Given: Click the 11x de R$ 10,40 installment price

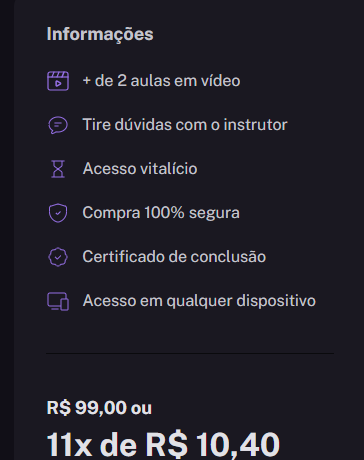Looking at the screenshot, I should click(x=163, y=445).
